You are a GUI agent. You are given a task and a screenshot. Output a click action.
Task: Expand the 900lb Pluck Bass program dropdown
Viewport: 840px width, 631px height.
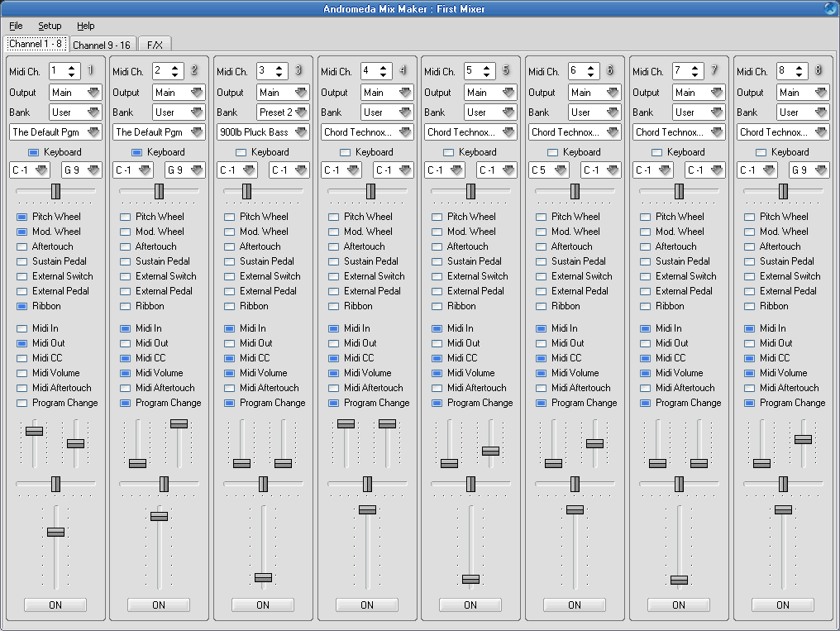[x=263, y=131]
